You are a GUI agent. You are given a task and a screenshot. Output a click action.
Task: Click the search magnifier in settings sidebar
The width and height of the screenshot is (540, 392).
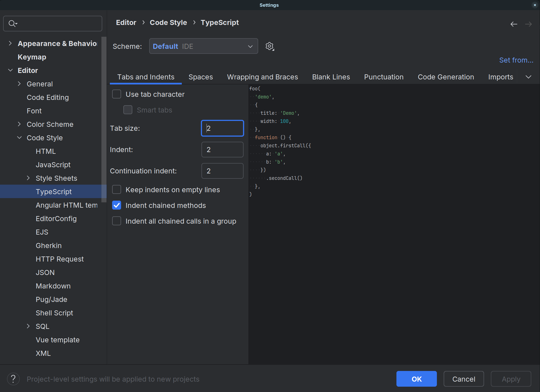coord(13,24)
